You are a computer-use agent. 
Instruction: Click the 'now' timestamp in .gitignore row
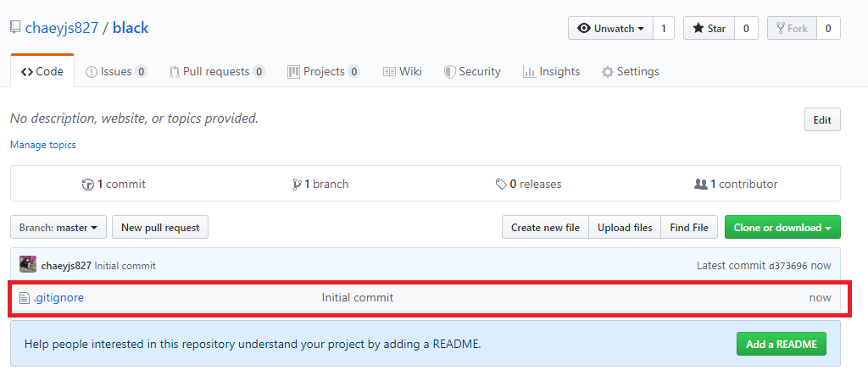pos(820,297)
